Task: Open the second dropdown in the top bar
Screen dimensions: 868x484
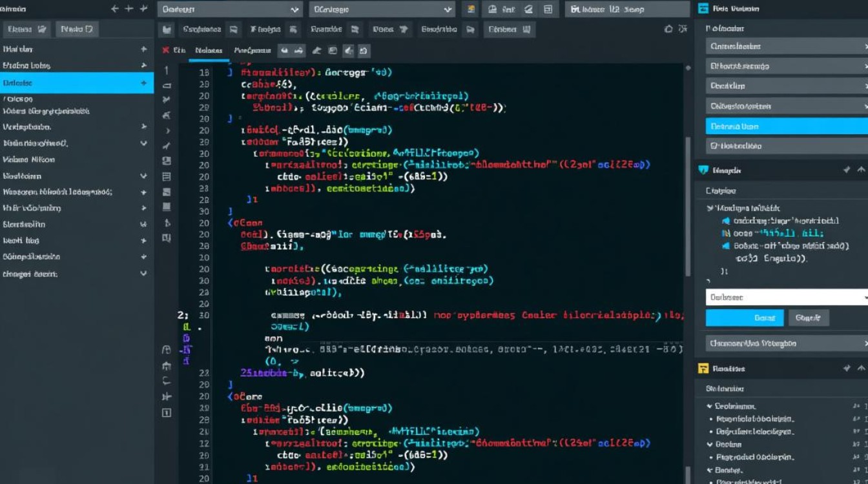Action: pos(382,9)
